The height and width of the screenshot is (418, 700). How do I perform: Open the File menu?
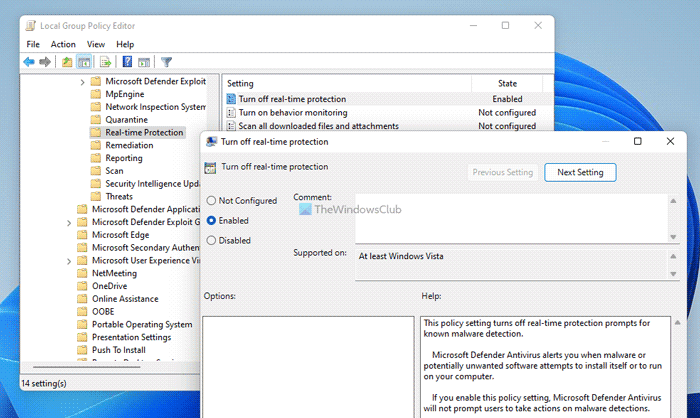coord(33,44)
